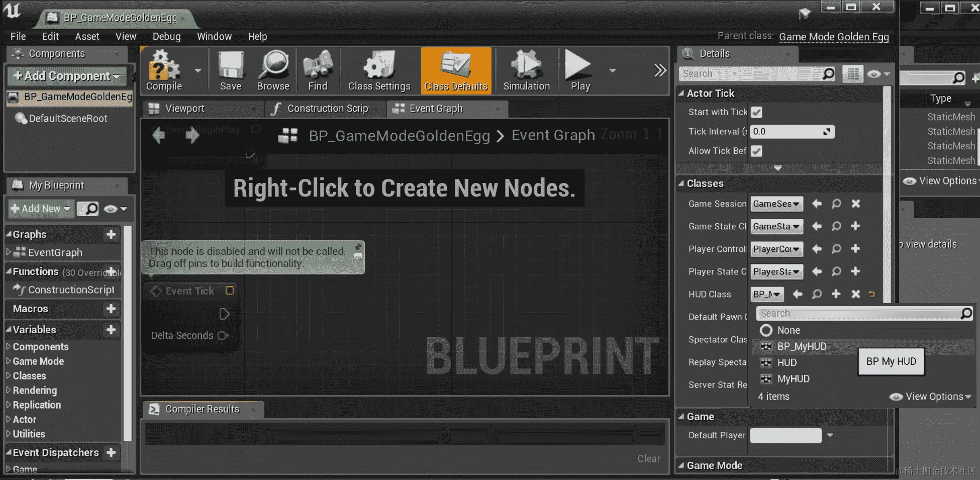Open the property matrix grid icon in Details

coord(852,74)
